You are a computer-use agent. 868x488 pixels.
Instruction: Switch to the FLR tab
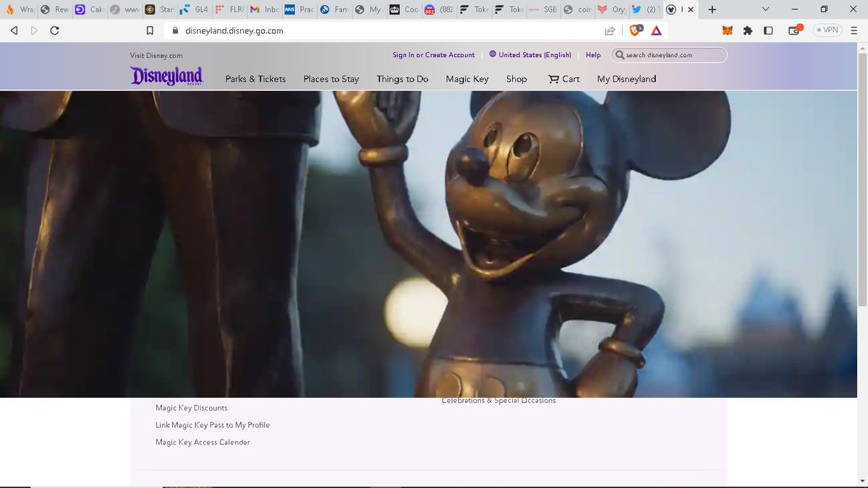[229, 9]
